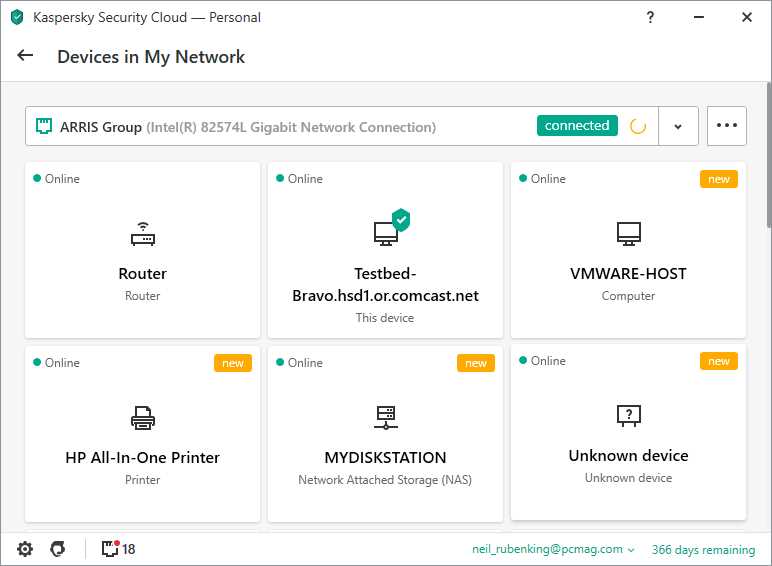Screen dimensions: 772x566
Task: Open the MYDISKSTATION device name
Action: click(386, 458)
